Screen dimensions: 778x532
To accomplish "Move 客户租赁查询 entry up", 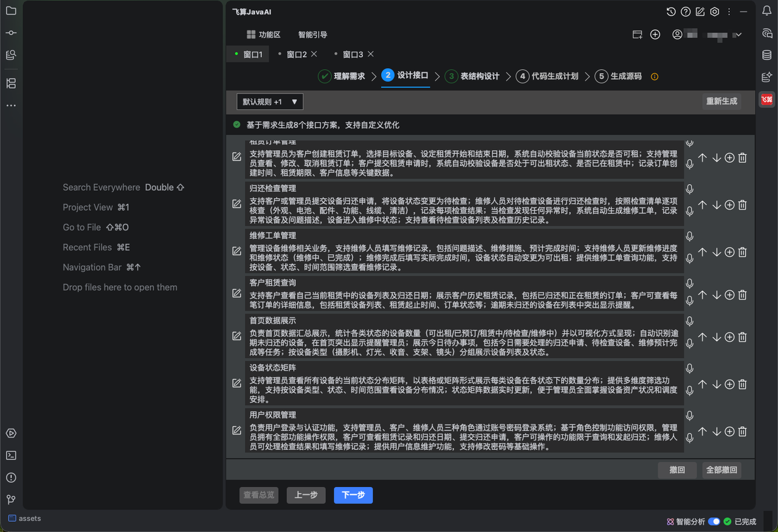I will [x=703, y=295].
